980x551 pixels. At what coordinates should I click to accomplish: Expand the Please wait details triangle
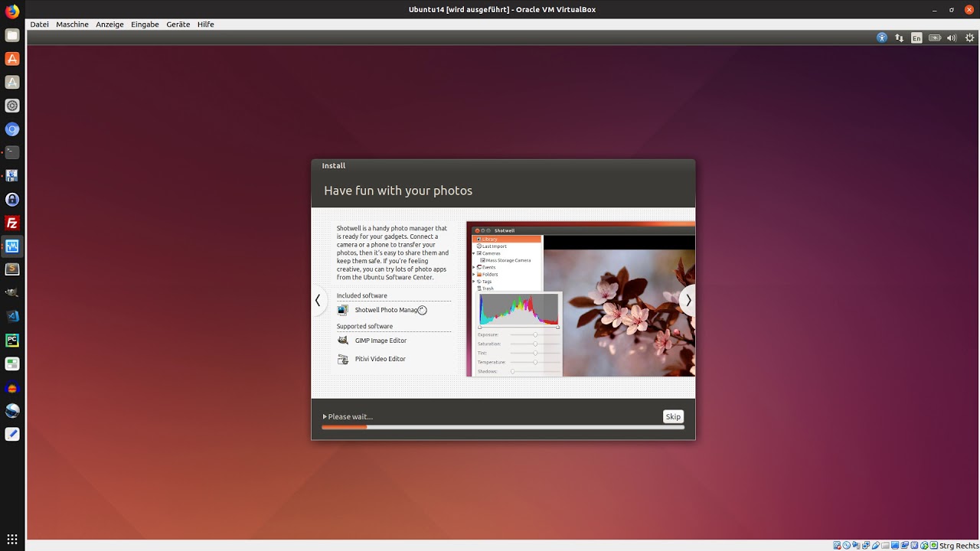click(325, 417)
